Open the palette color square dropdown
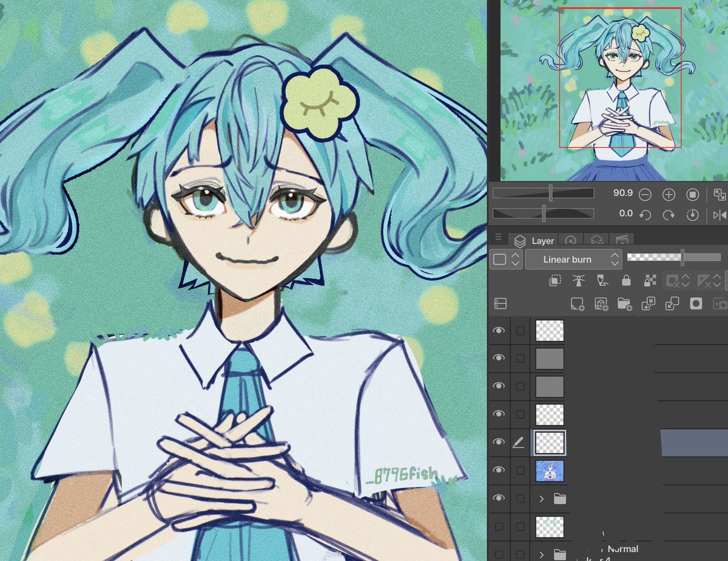This screenshot has height=561, width=728. (x=506, y=260)
